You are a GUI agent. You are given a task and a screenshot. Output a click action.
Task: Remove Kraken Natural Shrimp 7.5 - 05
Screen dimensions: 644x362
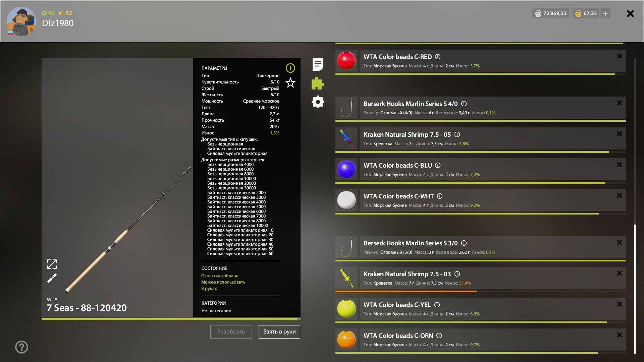620,134
